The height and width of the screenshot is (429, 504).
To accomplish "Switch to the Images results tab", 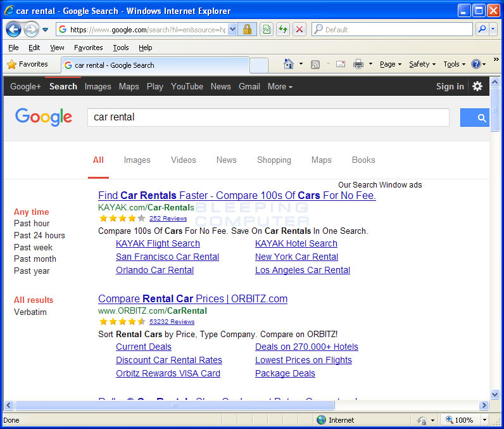I will click(x=137, y=160).
